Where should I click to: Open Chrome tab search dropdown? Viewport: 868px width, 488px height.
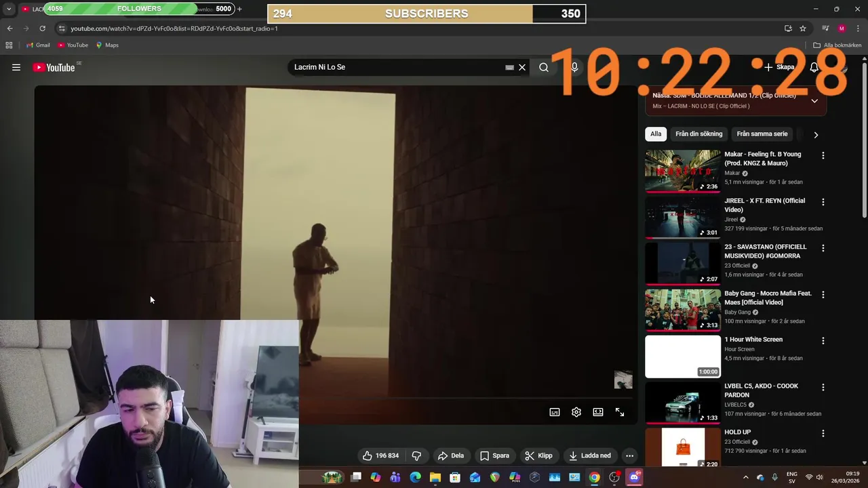click(x=9, y=9)
